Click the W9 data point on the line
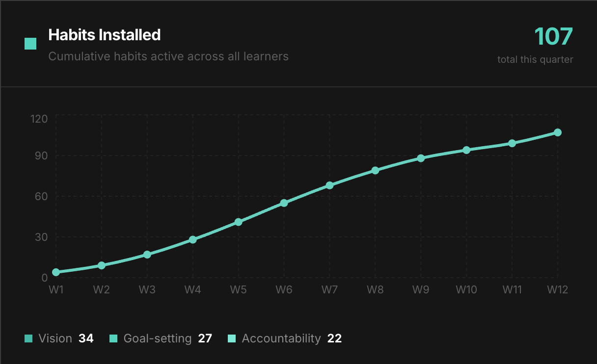Image resolution: width=597 pixels, height=364 pixels. pos(421,158)
